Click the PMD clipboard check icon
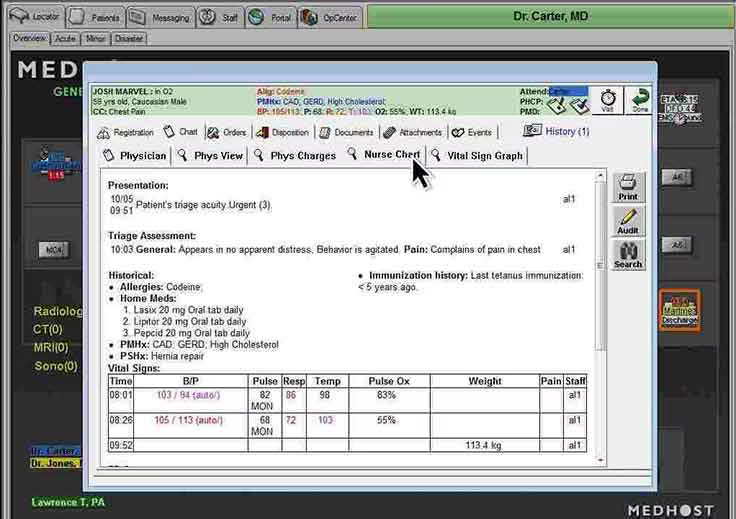The width and height of the screenshot is (736, 519). [579, 105]
